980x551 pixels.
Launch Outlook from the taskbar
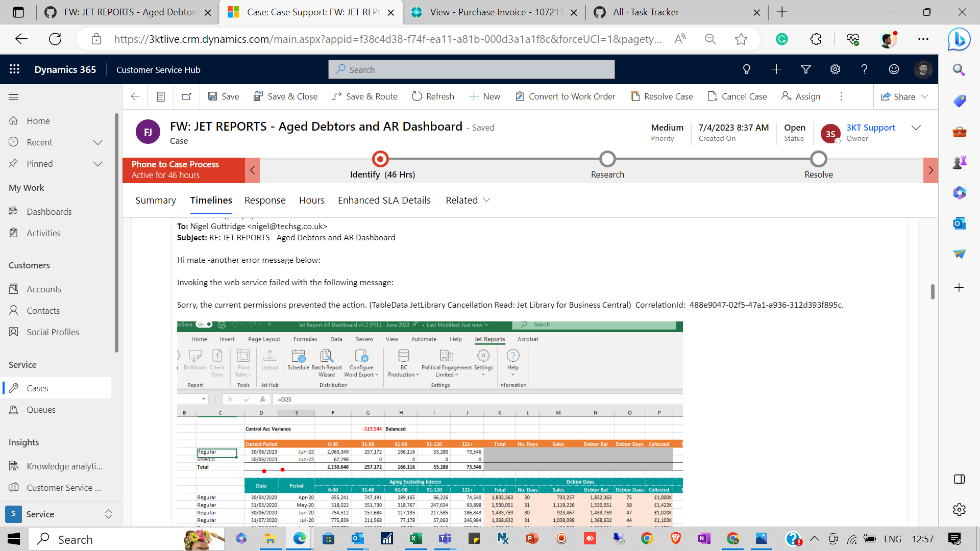[357, 539]
